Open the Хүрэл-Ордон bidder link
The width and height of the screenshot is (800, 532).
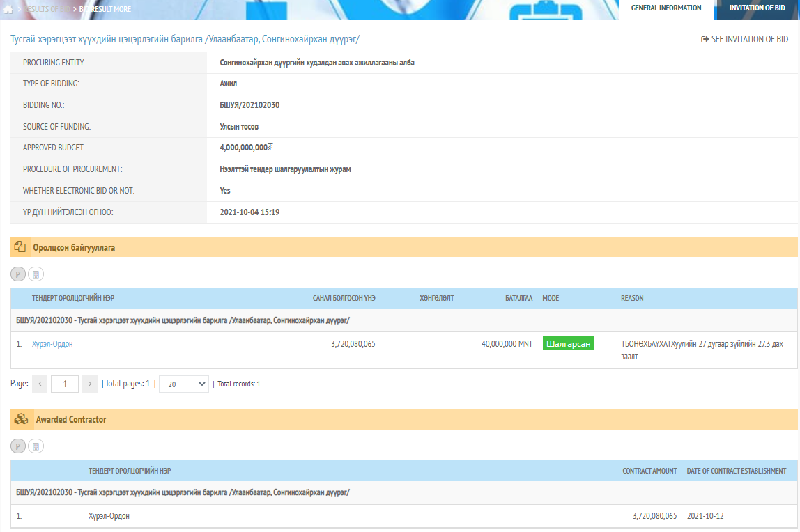(52, 343)
